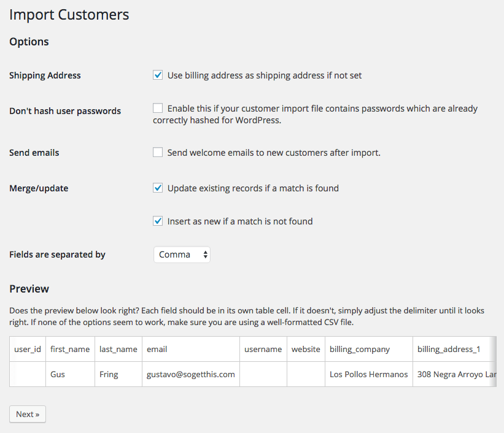Click the billing_address_1 column header
Viewport: 504px width, 433px height.
tap(454, 349)
